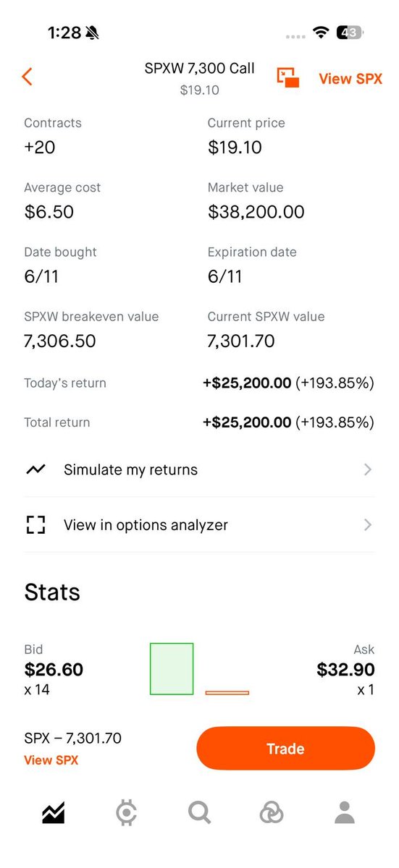399x868 pixels.
Task: Open the Simulate my returns row
Action: [199, 469]
